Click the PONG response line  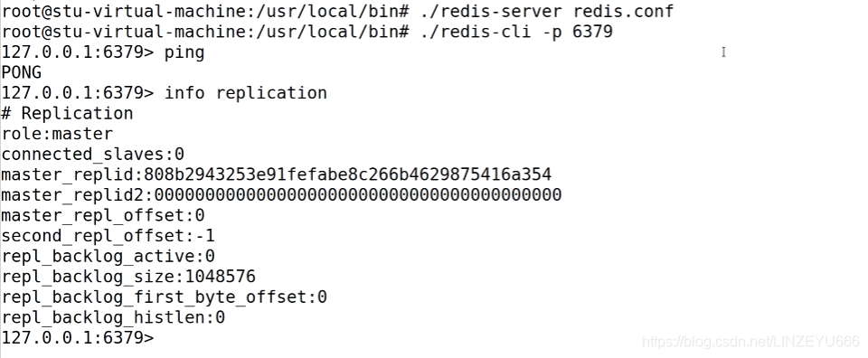[x=22, y=72]
